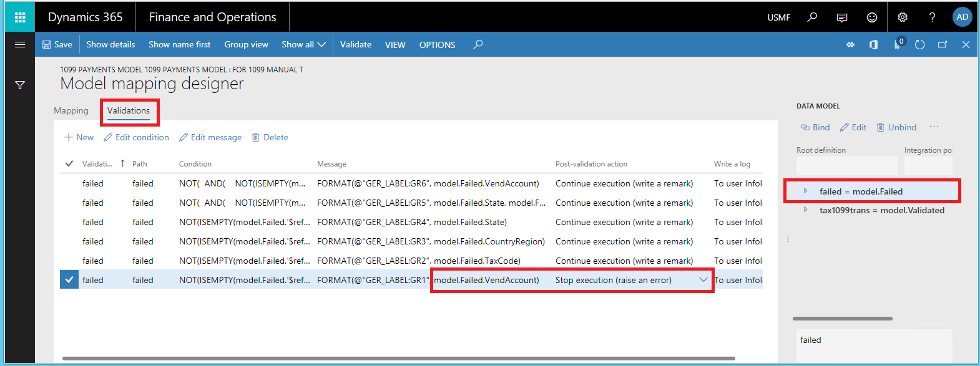
Task: Open the app launcher waffle menu
Action: [x=20, y=17]
